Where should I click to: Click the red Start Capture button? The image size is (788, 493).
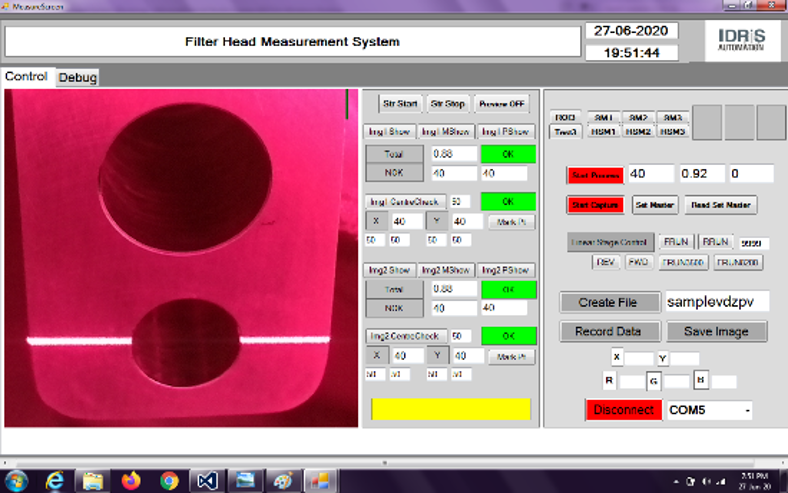point(595,205)
